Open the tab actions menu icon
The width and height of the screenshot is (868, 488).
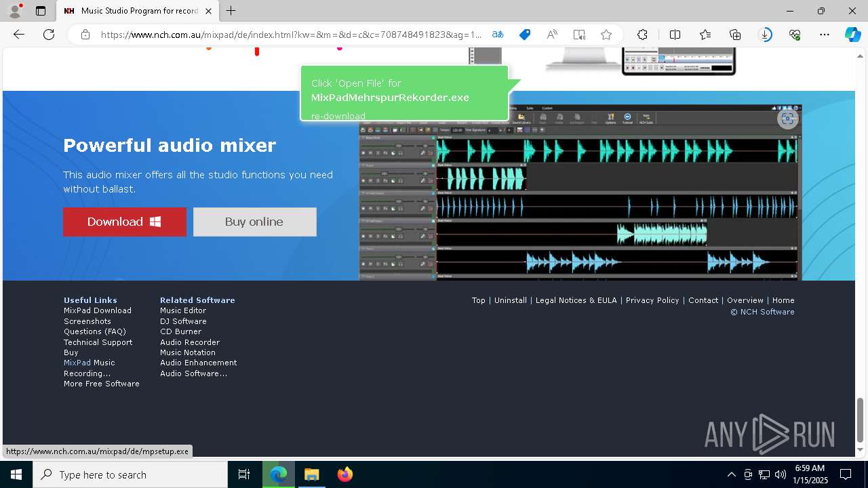[x=41, y=11]
